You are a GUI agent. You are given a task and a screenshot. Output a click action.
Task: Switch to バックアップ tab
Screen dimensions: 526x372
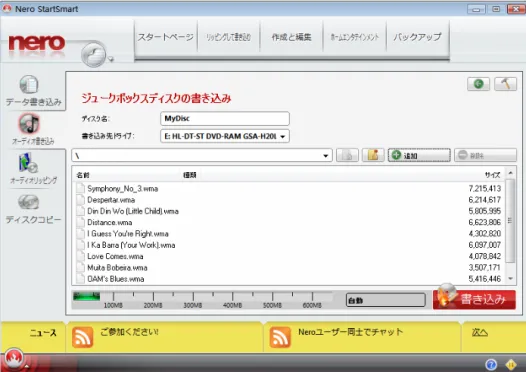pos(417,37)
